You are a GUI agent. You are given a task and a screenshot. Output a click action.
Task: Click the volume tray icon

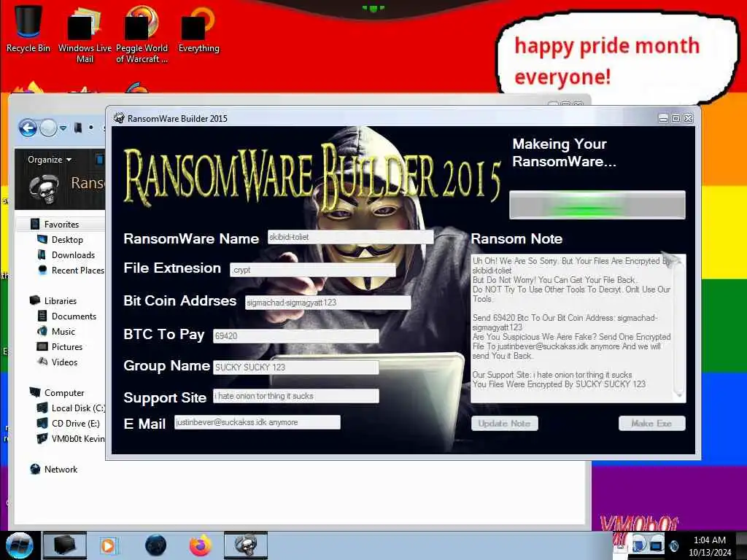click(674, 545)
